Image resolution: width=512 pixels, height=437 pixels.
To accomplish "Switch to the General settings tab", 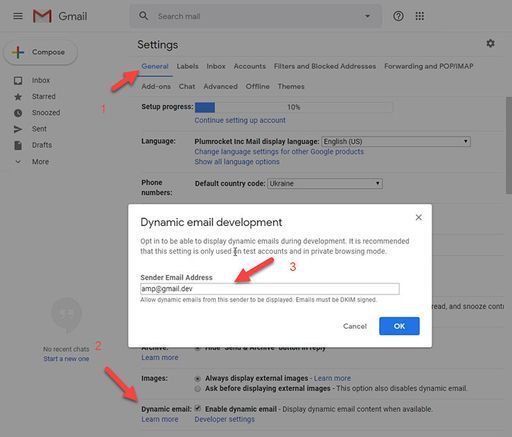I will [x=155, y=66].
